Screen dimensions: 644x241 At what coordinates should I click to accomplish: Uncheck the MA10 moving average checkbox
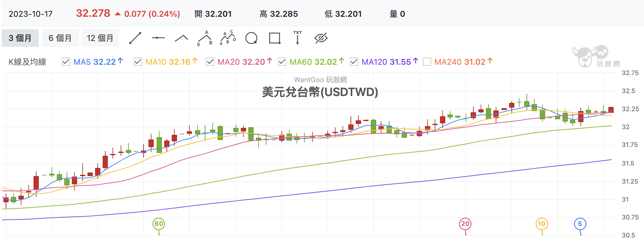point(138,62)
